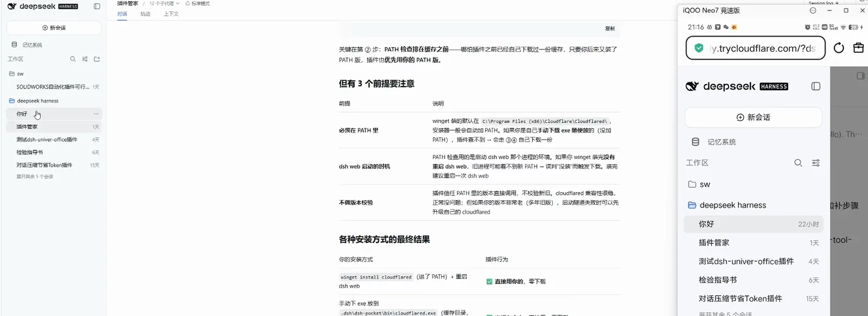
Task: Tap 新会话 button in phone window
Action: [754, 117]
